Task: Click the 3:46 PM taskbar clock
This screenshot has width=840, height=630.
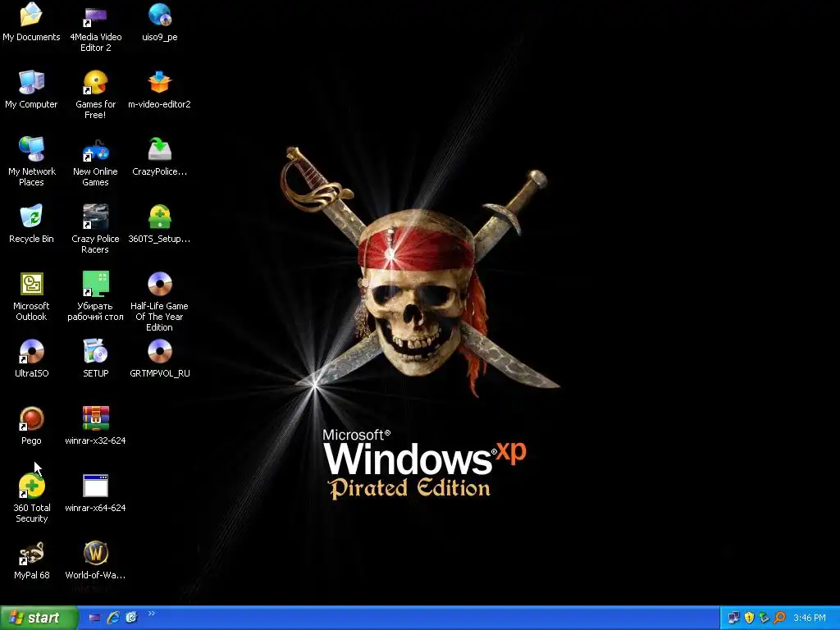Action: click(810, 619)
